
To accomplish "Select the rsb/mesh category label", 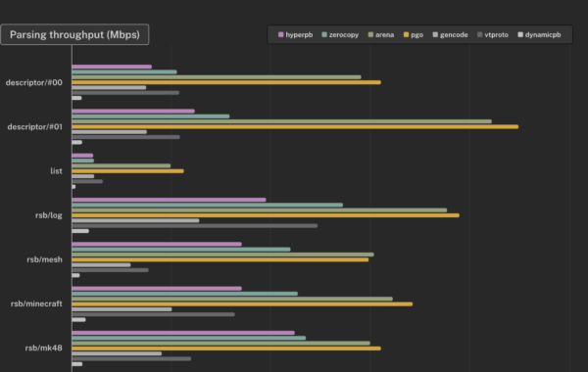I will tap(44, 259).
